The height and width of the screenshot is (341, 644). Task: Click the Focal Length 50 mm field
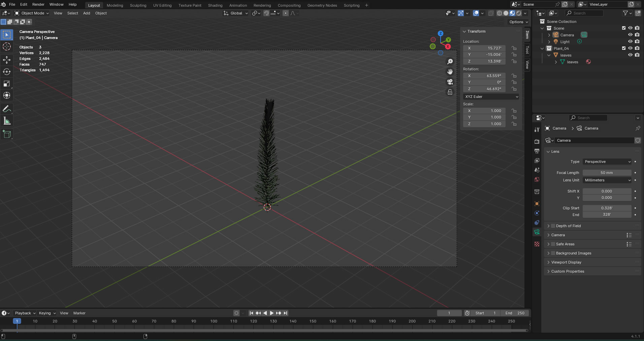point(607,173)
